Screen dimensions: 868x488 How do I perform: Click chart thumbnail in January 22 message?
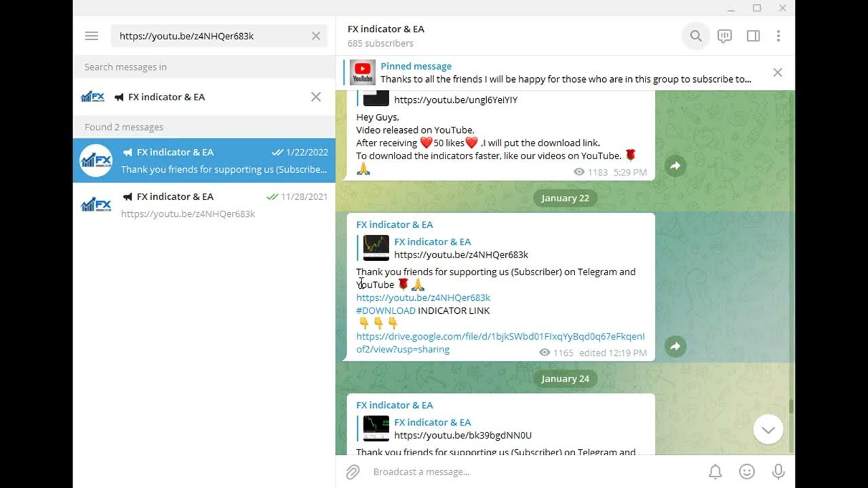[376, 248]
